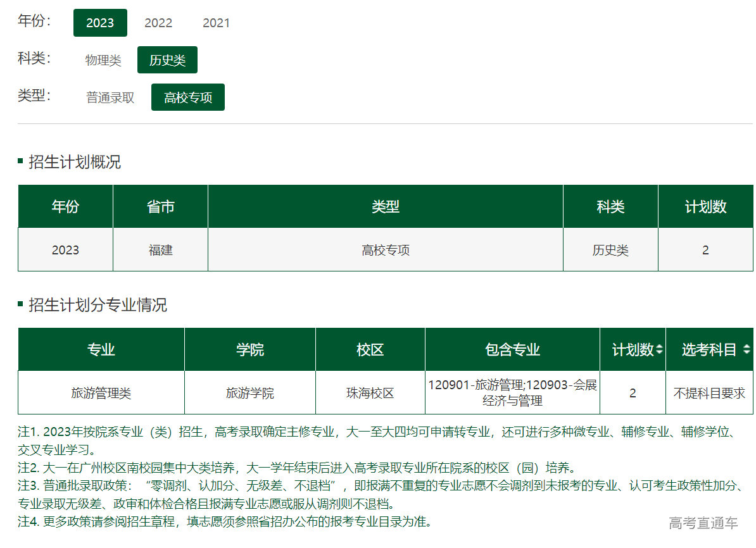Select the 普通录取 admission type
Screen dimensions: 756x548
click(110, 97)
